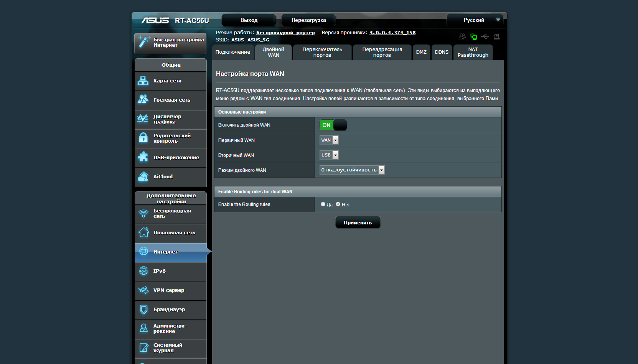This screenshot has width=638, height=364.
Task: Click the Настройка порта WAN heading
Action: [x=250, y=74]
